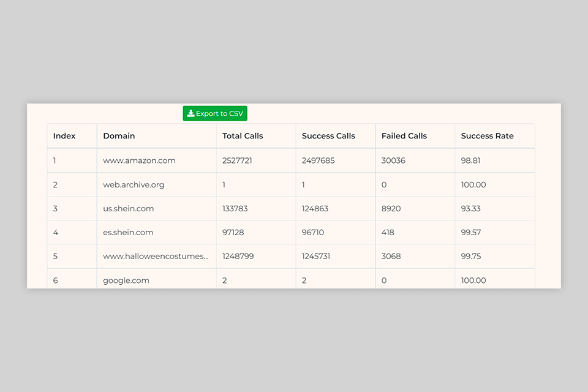The image size is (588, 392).
Task: Click the Failed Calls column header
Action: [x=404, y=136]
